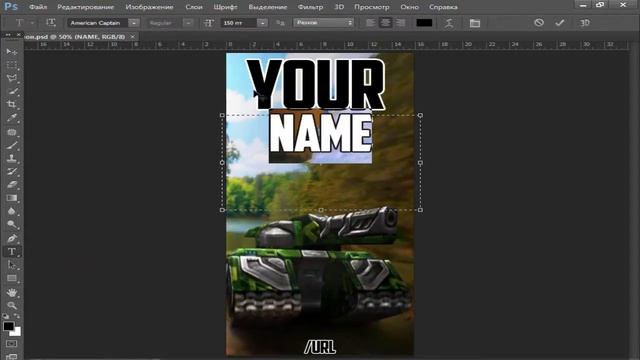Select the Eyedropper tool
The width and height of the screenshot is (640, 360).
click(12, 118)
